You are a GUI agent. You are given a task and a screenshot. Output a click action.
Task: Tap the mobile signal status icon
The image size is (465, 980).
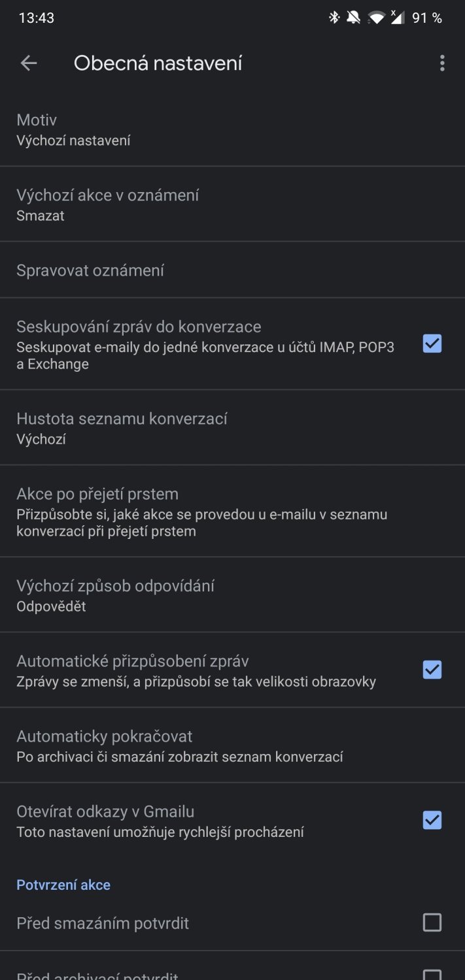(x=396, y=18)
